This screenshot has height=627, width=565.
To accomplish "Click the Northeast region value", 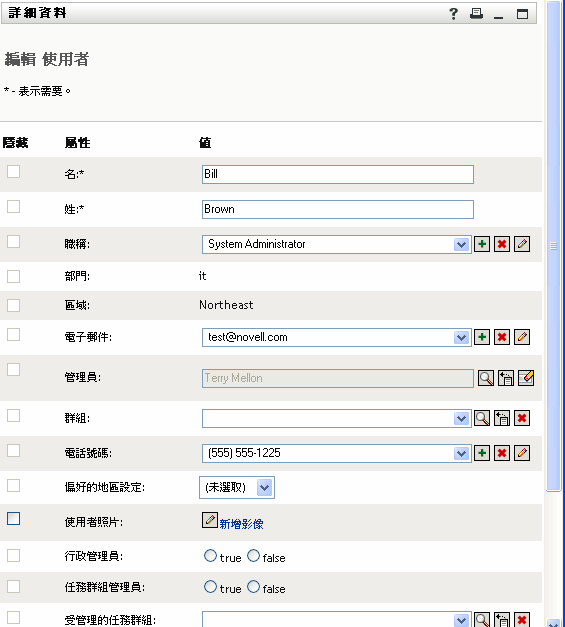I will coord(226,305).
